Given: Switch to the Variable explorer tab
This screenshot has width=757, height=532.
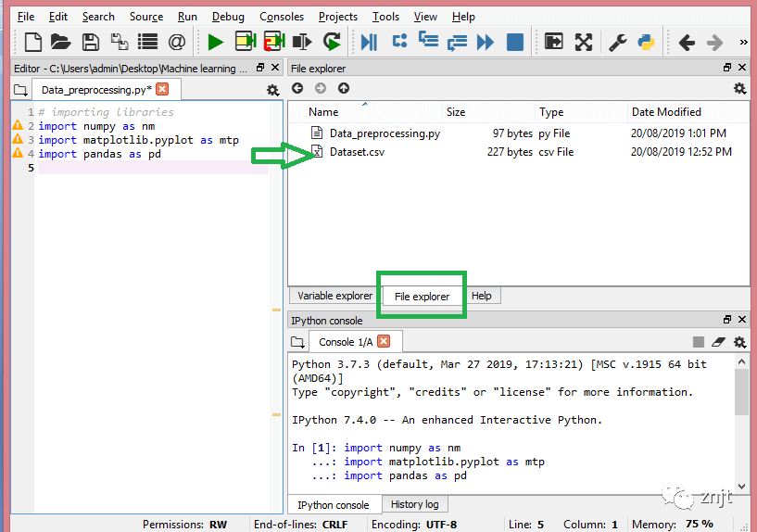Looking at the screenshot, I should pos(334,296).
